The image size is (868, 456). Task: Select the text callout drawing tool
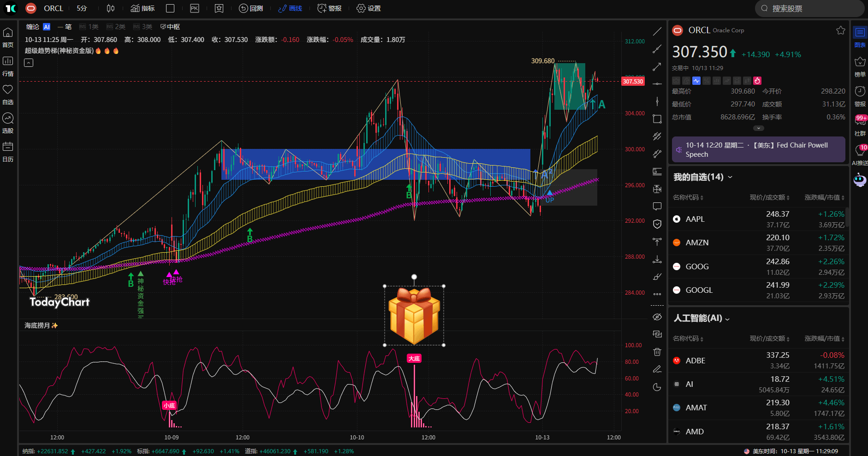657,206
